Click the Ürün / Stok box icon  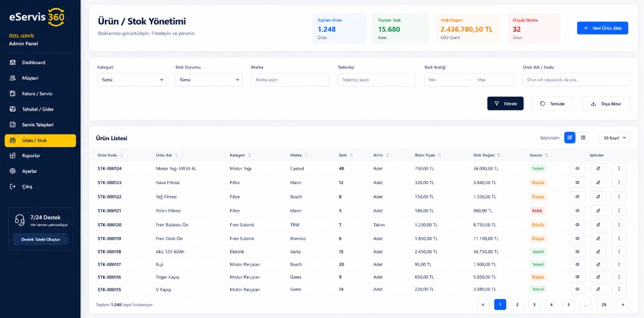pos(13,140)
